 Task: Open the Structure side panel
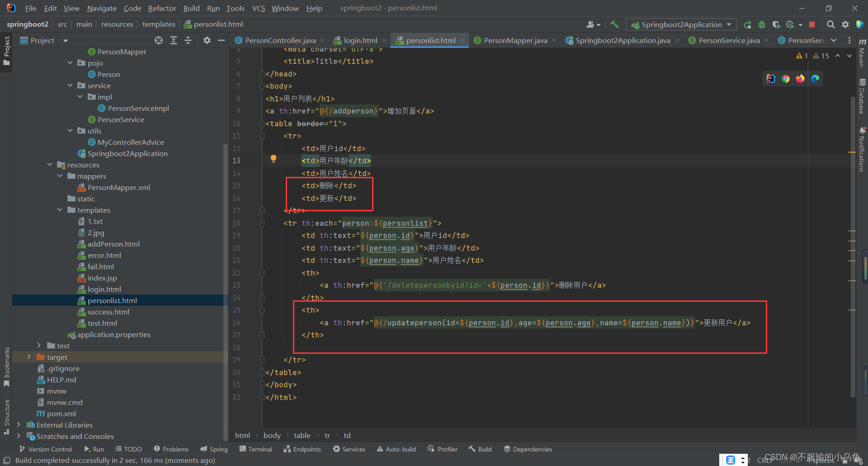(6, 417)
